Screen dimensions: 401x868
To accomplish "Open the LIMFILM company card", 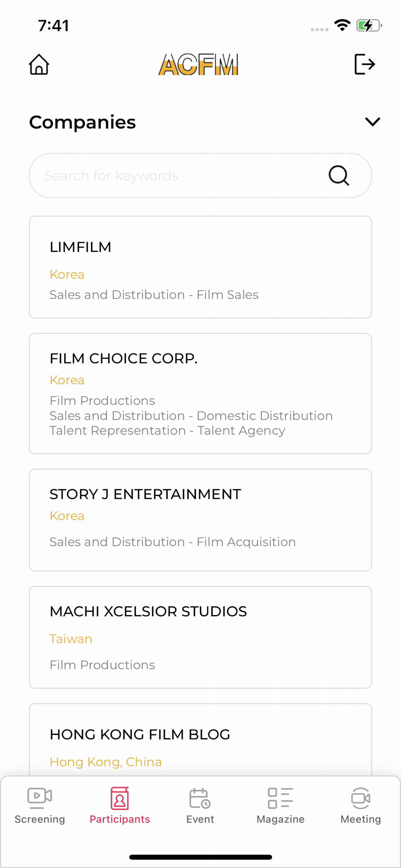I will (x=200, y=267).
